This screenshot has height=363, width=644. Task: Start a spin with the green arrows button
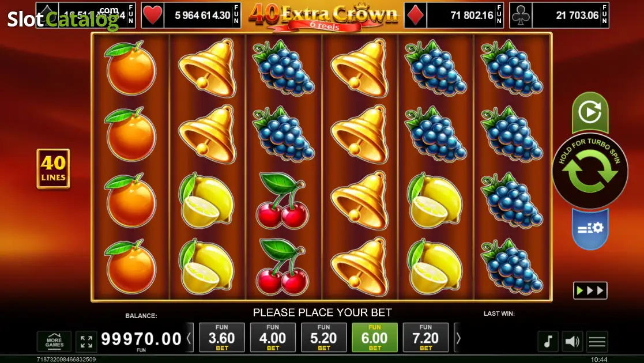pyautogui.click(x=590, y=171)
